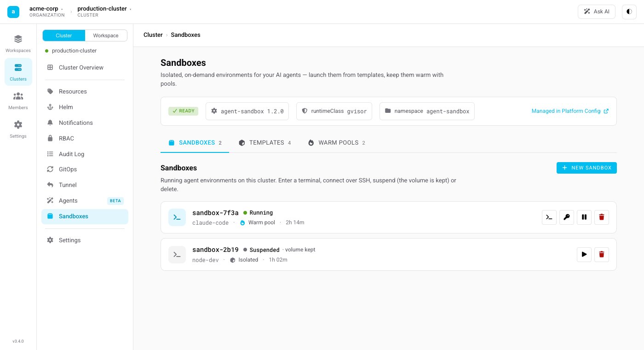
Task: Delete sandbox-7f3a using the trash icon
Action: (x=602, y=217)
